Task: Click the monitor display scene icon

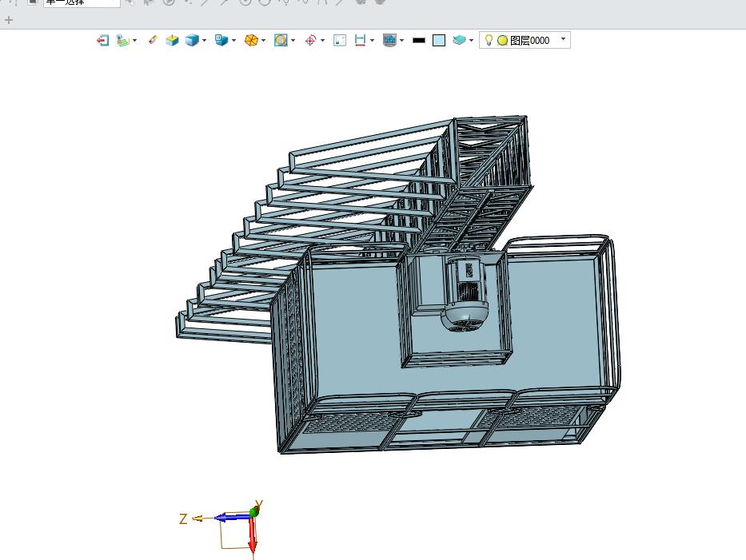Action: pos(389,41)
